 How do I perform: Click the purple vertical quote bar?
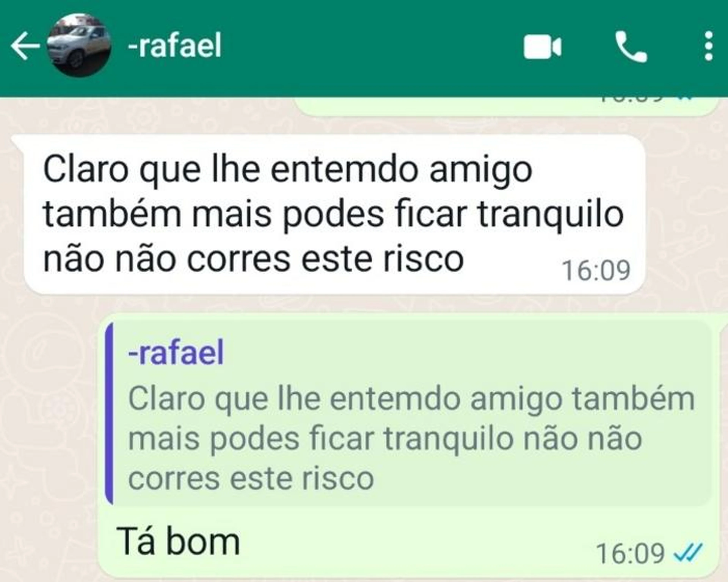(x=109, y=413)
